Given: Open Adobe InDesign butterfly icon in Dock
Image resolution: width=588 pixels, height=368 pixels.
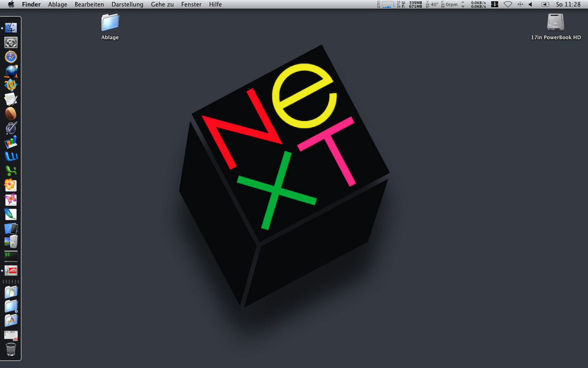Looking at the screenshot, I should click(11, 199).
